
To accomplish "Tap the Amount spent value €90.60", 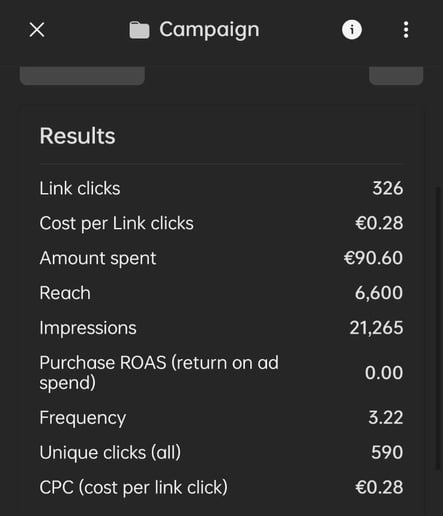I will click(373, 258).
